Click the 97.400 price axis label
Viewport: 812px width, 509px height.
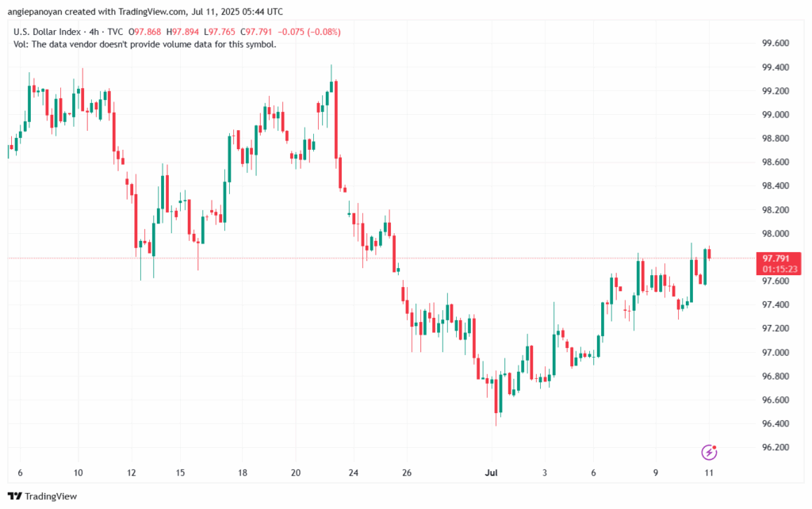776,304
